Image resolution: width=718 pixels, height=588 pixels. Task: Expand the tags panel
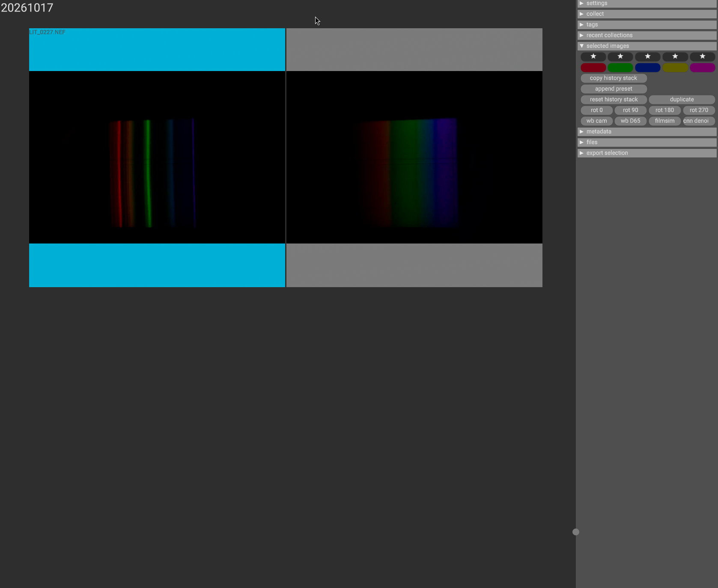tap(647, 25)
